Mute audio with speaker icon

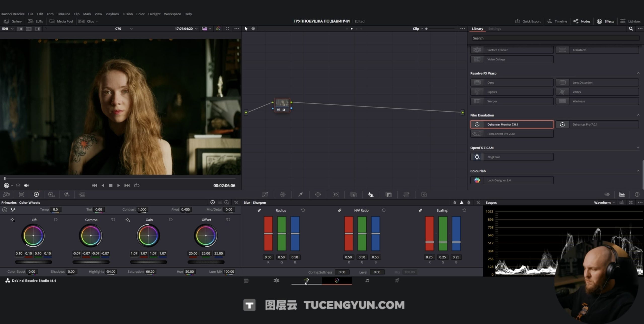26,185
